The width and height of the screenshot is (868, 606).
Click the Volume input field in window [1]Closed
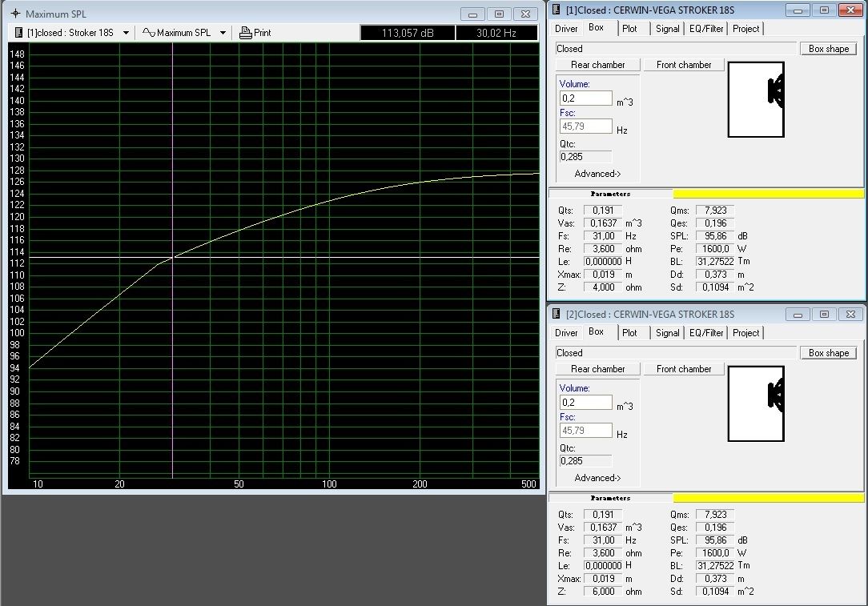click(585, 98)
